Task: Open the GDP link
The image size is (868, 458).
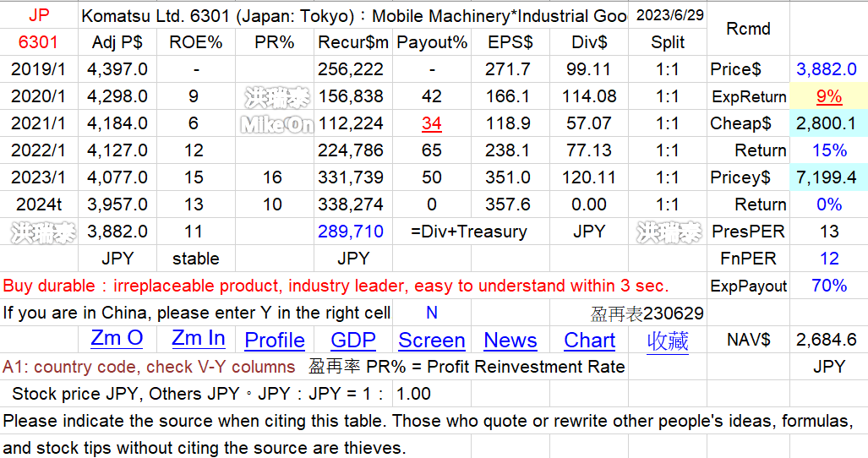Action: tap(353, 341)
